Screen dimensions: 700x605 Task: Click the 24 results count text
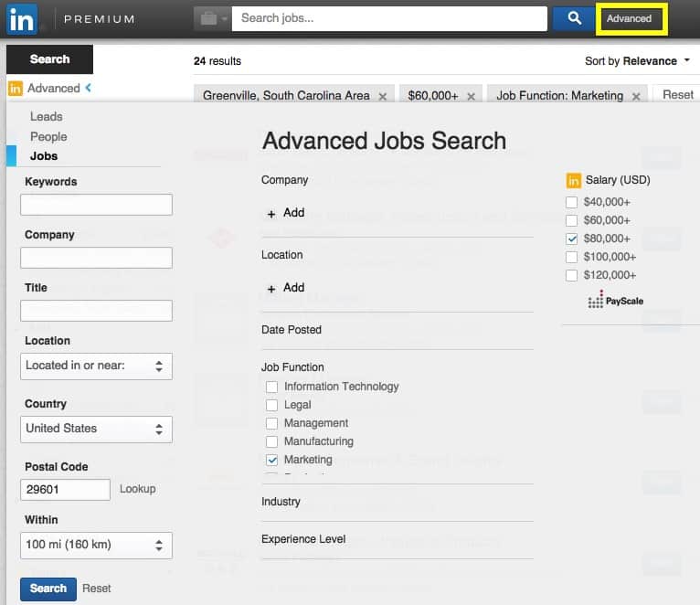[217, 60]
